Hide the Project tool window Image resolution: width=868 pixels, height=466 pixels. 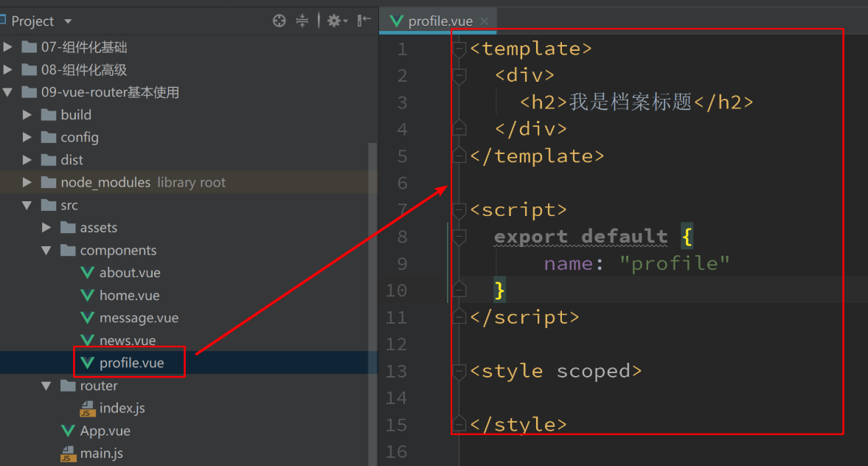(364, 21)
